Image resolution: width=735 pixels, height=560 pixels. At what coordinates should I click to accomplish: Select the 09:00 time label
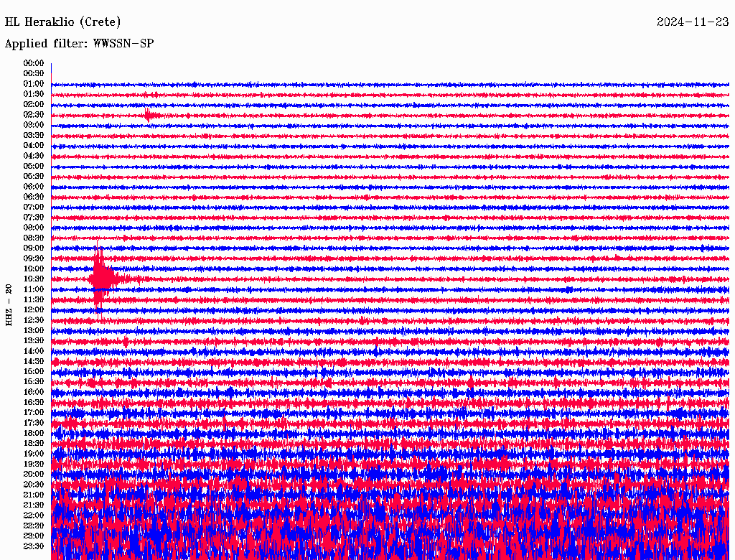coord(33,248)
